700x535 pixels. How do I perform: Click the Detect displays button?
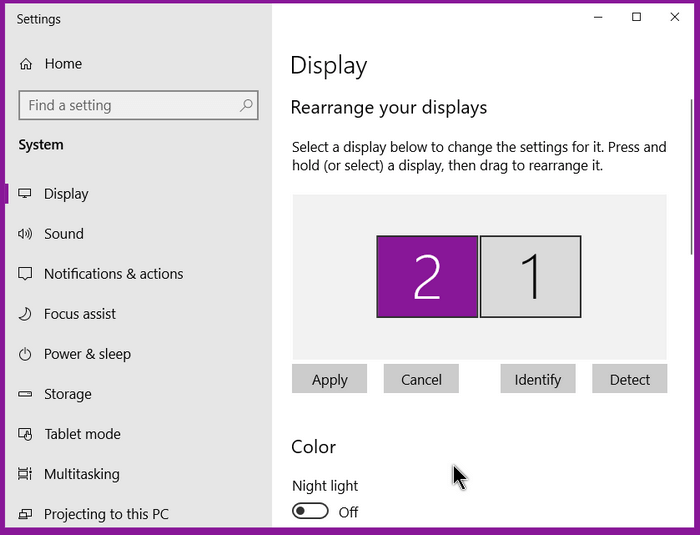(x=630, y=379)
